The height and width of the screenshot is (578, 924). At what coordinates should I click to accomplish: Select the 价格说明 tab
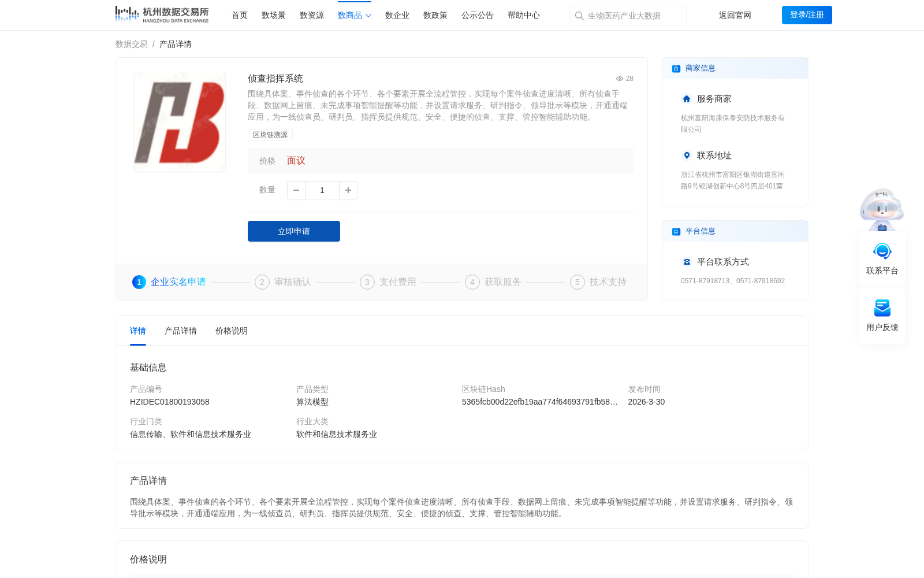(232, 331)
